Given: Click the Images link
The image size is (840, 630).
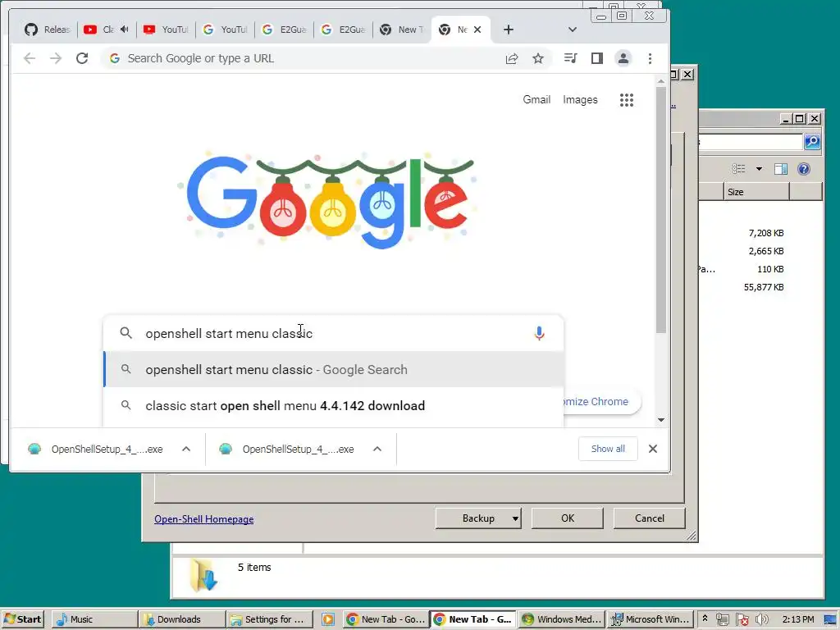Looking at the screenshot, I should 580,99.
